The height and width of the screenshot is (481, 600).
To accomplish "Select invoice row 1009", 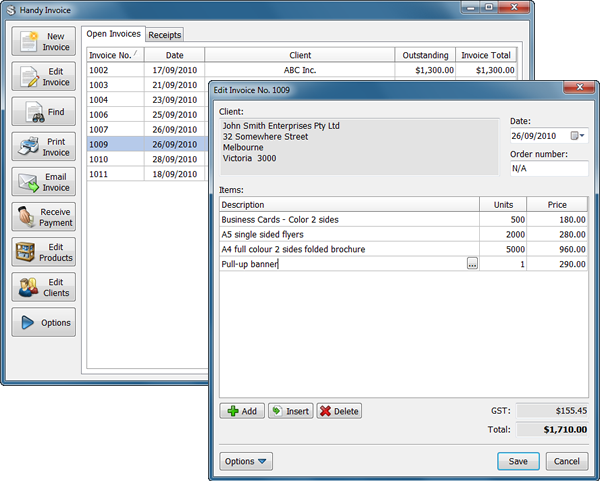I will (147, 144).
